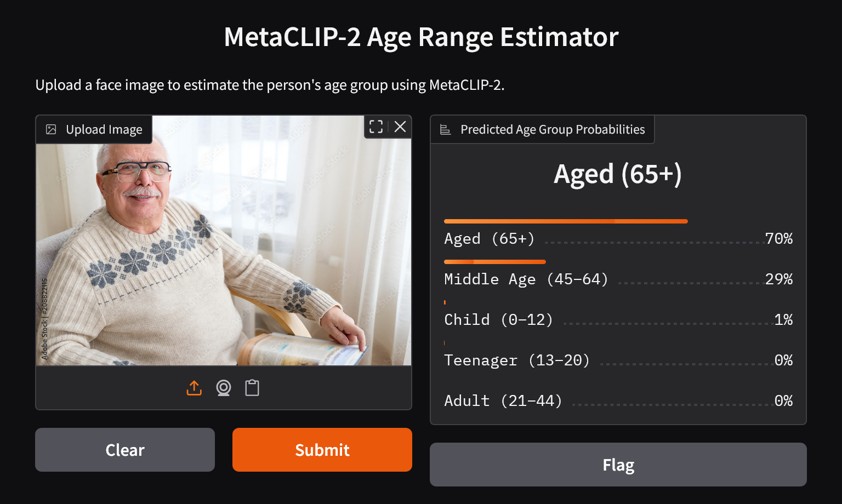Open the webcam capture source icon
The width and height of the screenshot is (842, 504).
(x=223, y=388)
